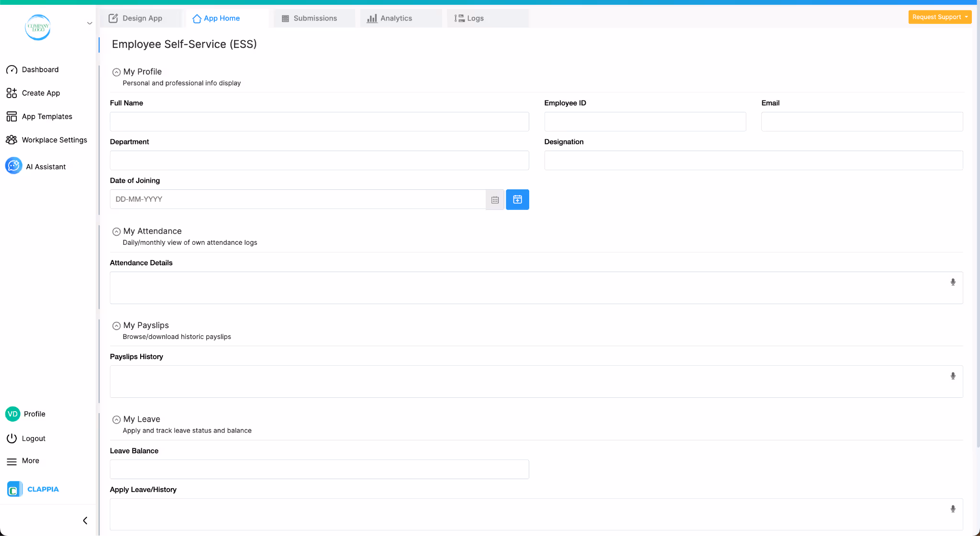Select the Create App sidebar icon

click(12, 93)
